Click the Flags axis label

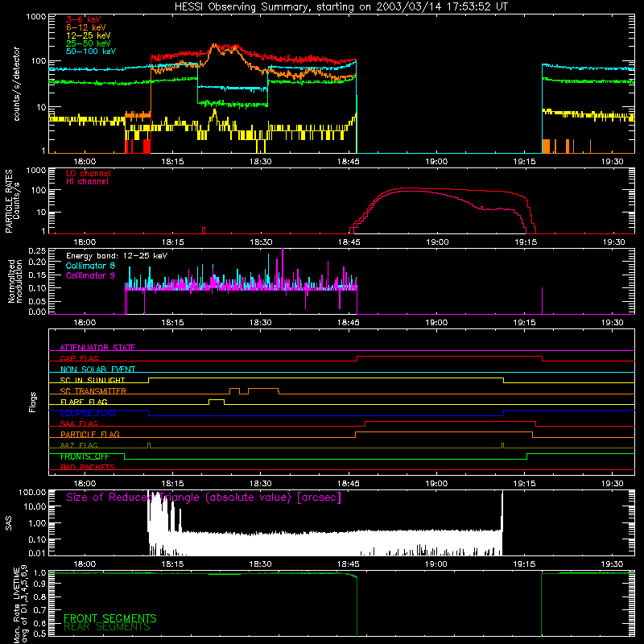point(33,402)
